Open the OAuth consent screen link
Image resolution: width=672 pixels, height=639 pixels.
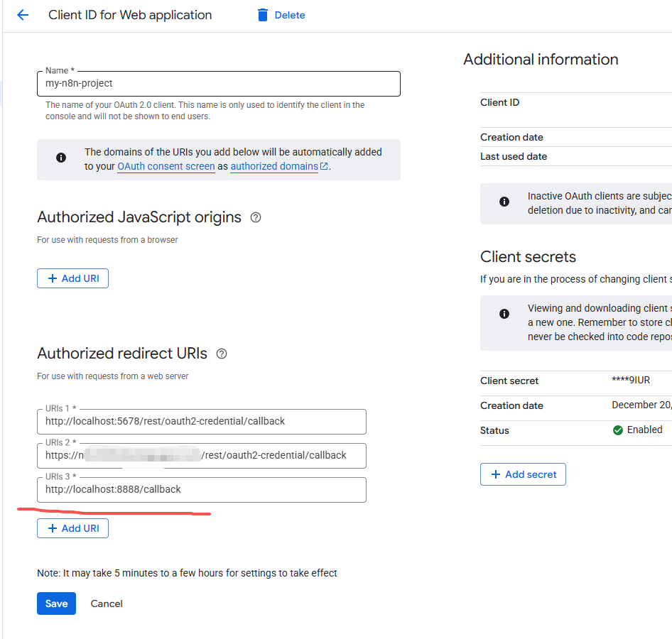[x=166, y=166]
